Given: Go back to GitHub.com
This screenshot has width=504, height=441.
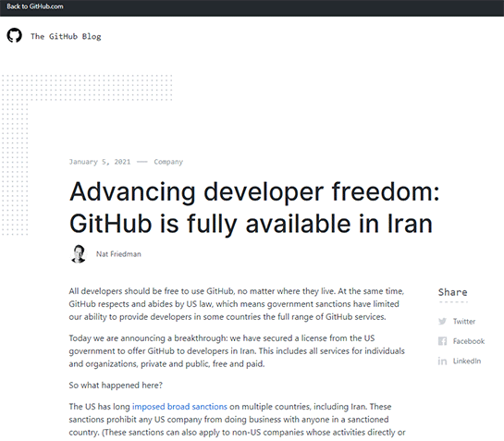Looking at the screenshot, I should pos(35,6).
